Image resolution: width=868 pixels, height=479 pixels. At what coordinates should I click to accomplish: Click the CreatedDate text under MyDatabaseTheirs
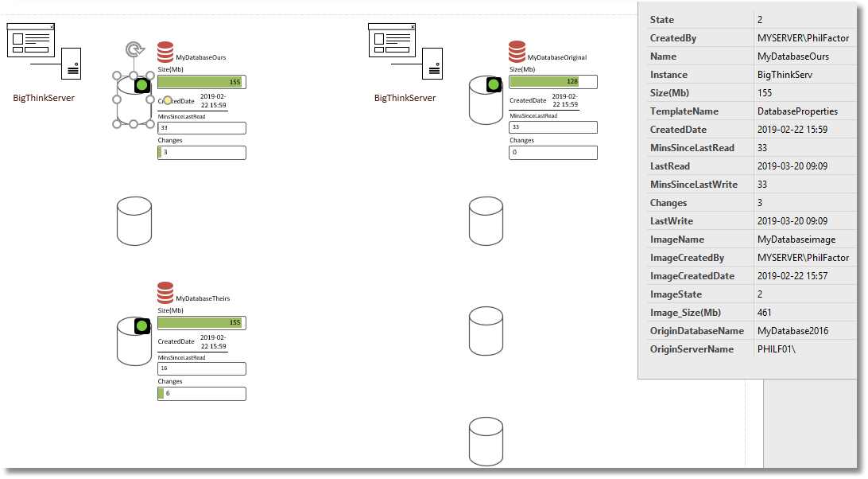[176, 341]
